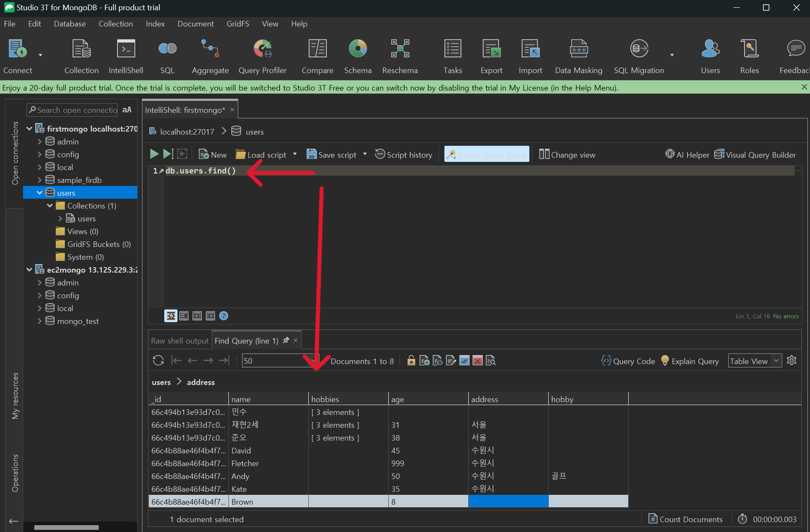Open the SQL Migration tool
Image resolution: width=810 pixels, height=532 pixels.
(639, 56)
